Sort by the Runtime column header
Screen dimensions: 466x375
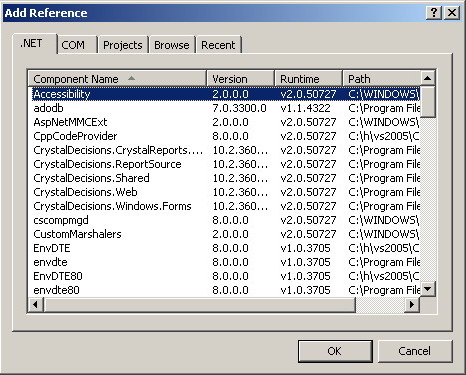pos(309,79)
